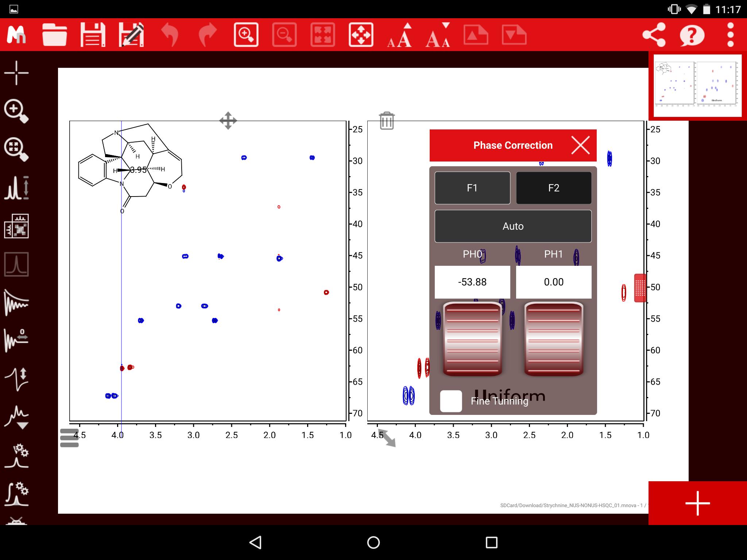747x560 pixels.
Task: Adjust peak intensity with the vertical scale tool
Action: [16, 187]
